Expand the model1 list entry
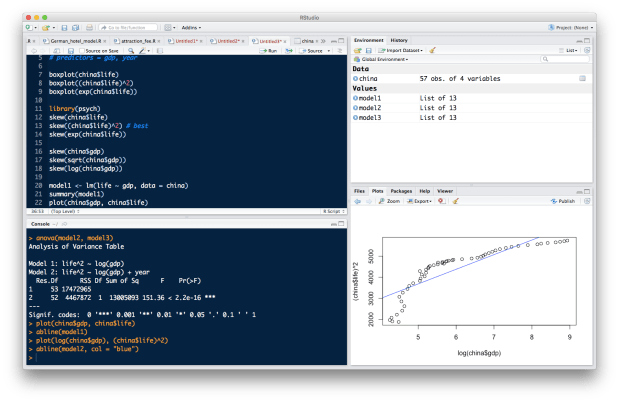The image size is (619, 402). [x=355, y=98]
